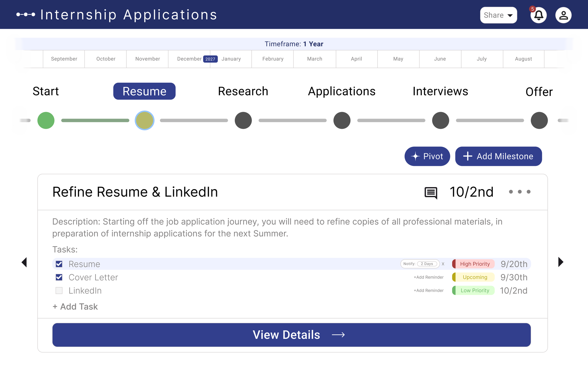The height and width of the screenshot is (380, 588).
Task: Open the user profile icon
Action: coord(563,15)
